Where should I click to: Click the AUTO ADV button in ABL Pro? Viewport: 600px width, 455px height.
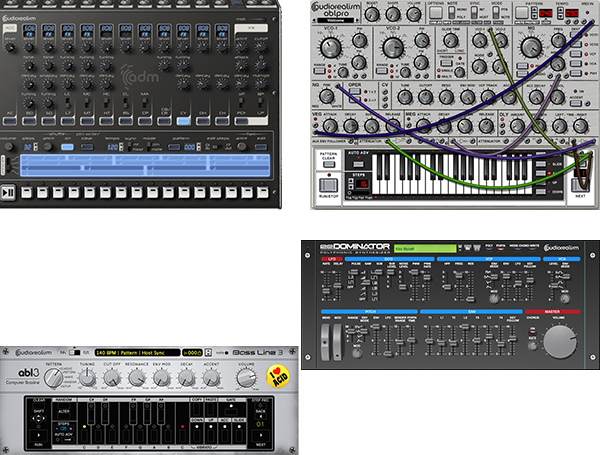pyautogui.click(x=358, y=164)
